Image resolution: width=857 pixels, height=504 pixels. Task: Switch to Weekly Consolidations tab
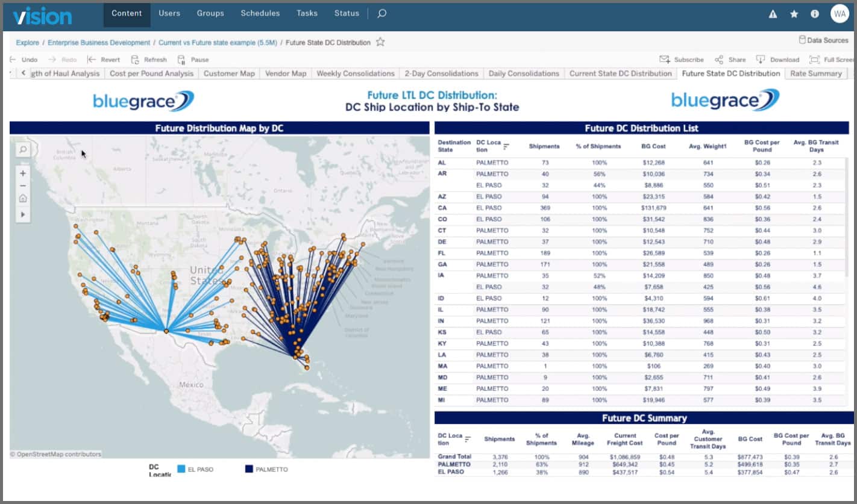356,73
